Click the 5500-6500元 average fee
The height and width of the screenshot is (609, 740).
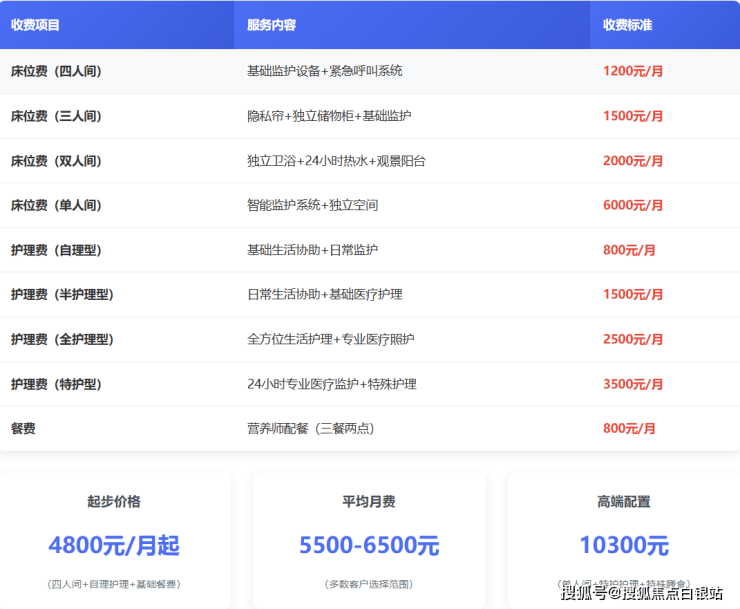pos(369,546)
